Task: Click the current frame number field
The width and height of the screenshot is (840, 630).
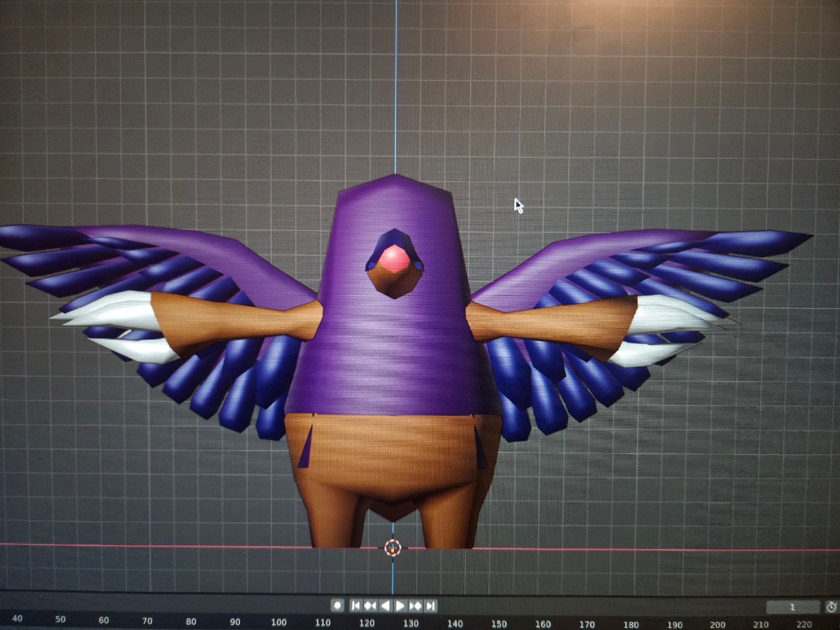Action: (792, 607)
